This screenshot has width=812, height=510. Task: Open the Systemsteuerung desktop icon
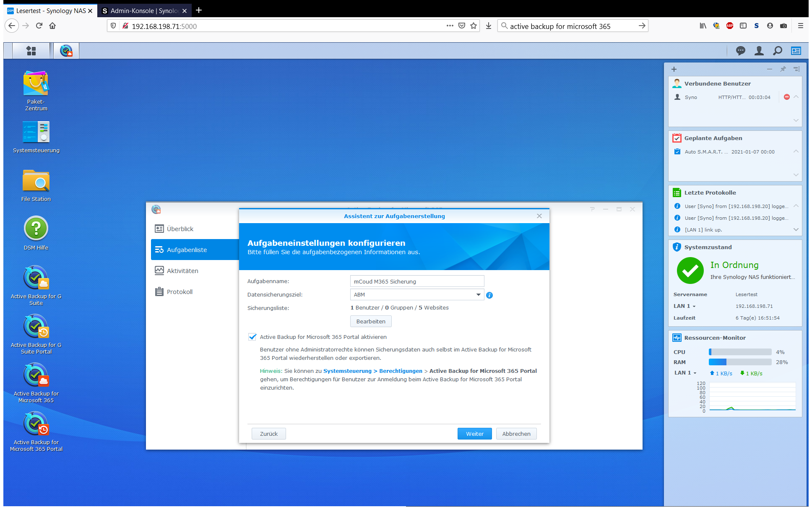click(36, 132)
